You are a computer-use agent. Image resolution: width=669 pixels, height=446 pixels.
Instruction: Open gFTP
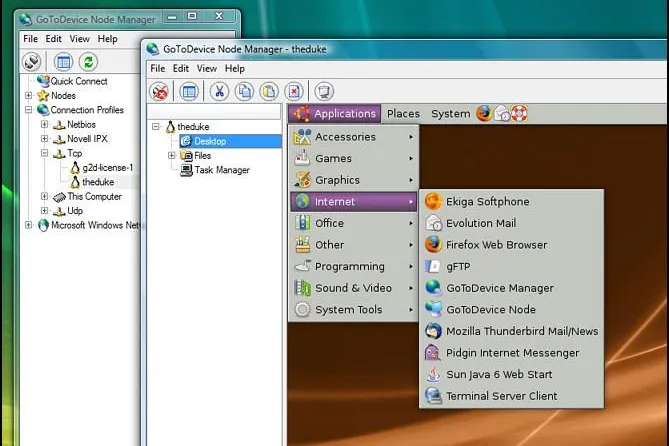click(511, 267)
